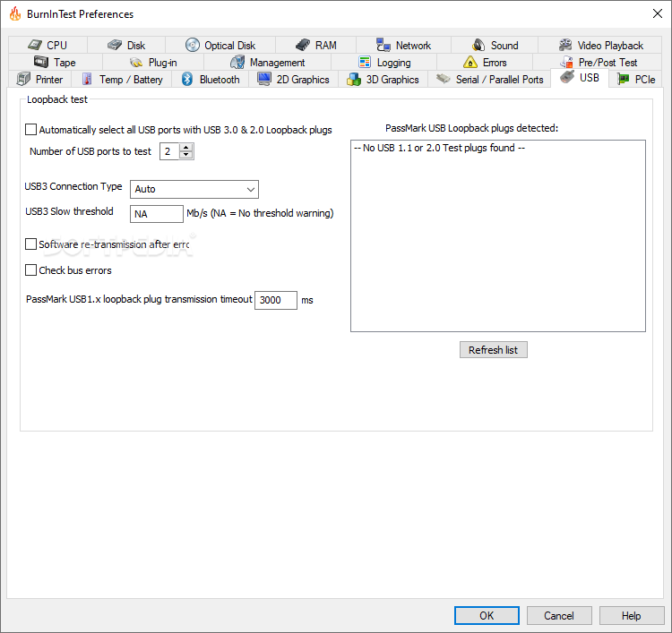
Task: Click the RAM module icon
Action: coord(303,45)
